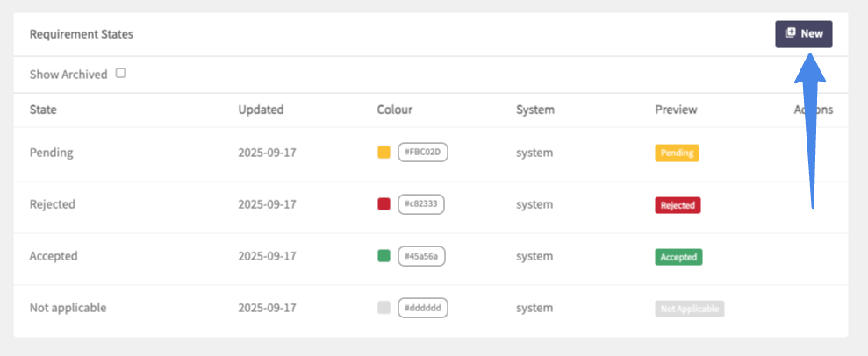This screenshot has height=356, width=868.
Task: Click the #45a56a hex code tag
Action: [422, 256]
